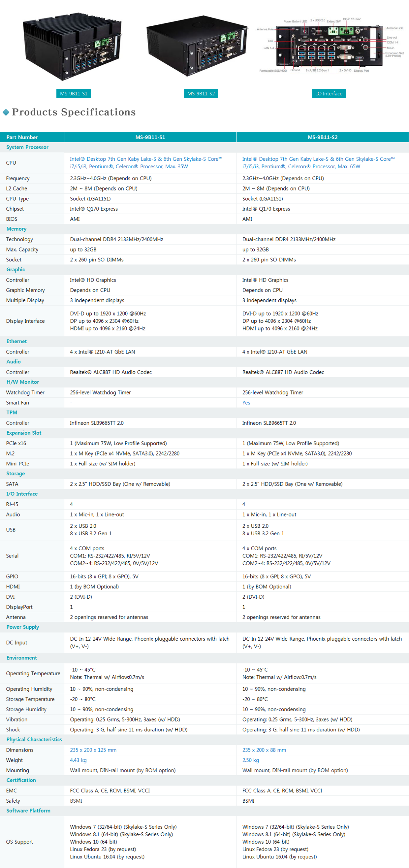Click the IO Interface teal label
This screenshot has width=409, height=868.
(329, 93)
